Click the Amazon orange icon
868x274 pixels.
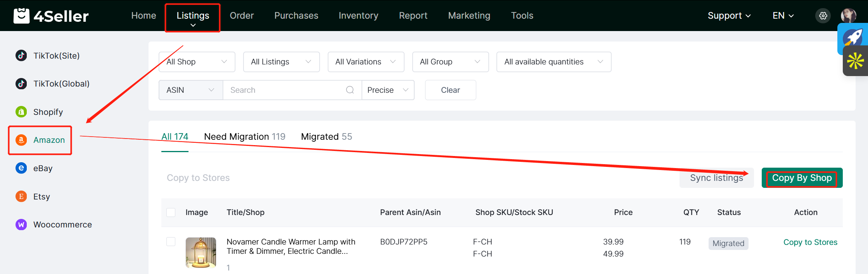click(x=21, y=140)
